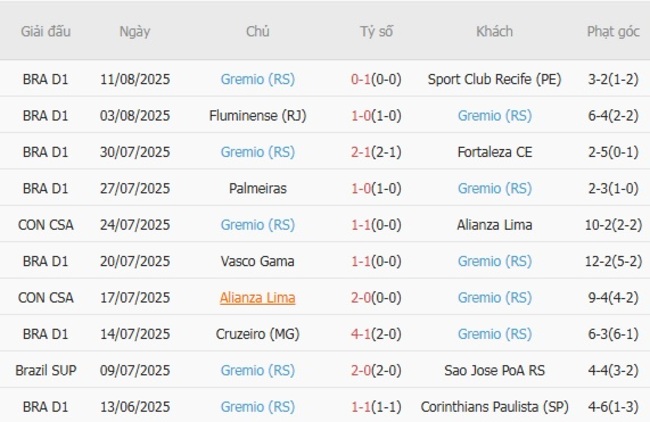Select the Palmeiras team link
The width and height of the screenshot is (650, 422).
[x=257, y=188]
